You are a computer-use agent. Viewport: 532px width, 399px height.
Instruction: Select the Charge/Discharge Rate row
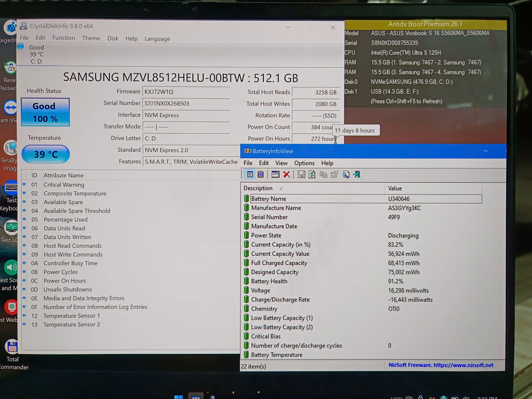pyautogui.click(x=363, y=299)
